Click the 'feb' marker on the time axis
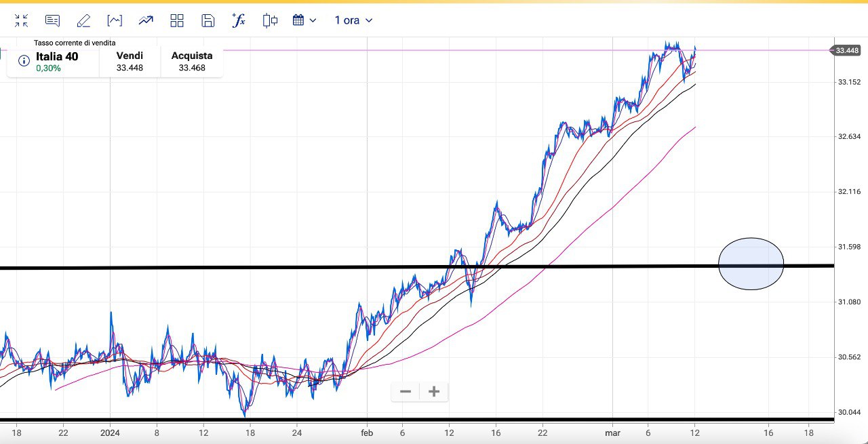This screenshot has height=444, width=868. point(367,432)
